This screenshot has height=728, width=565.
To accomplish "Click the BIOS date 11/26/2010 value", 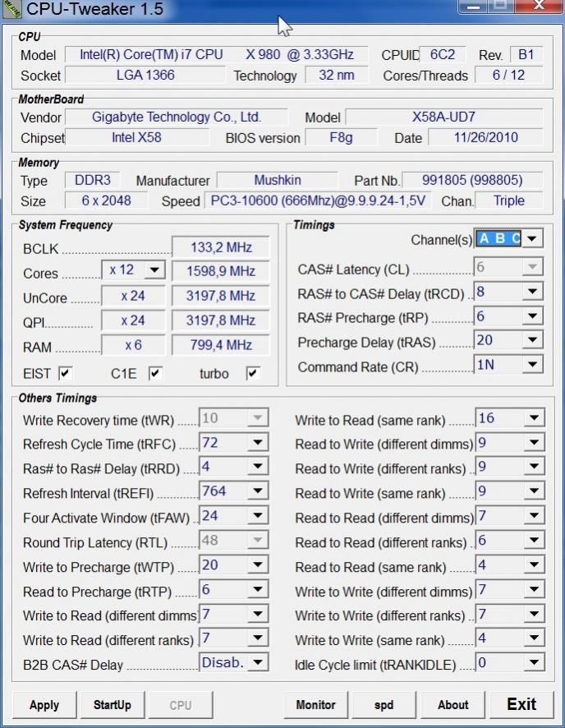I will [485, 137].
